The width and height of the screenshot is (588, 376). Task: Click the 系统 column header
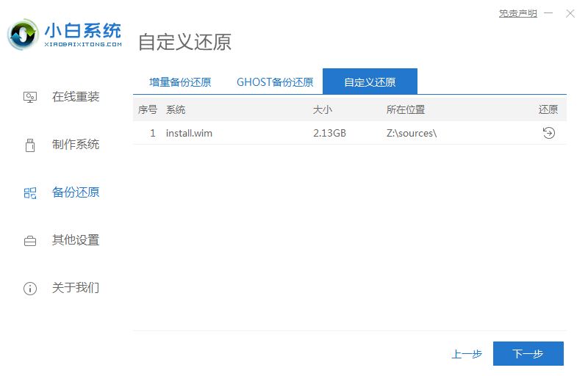(x=176, y=109)
